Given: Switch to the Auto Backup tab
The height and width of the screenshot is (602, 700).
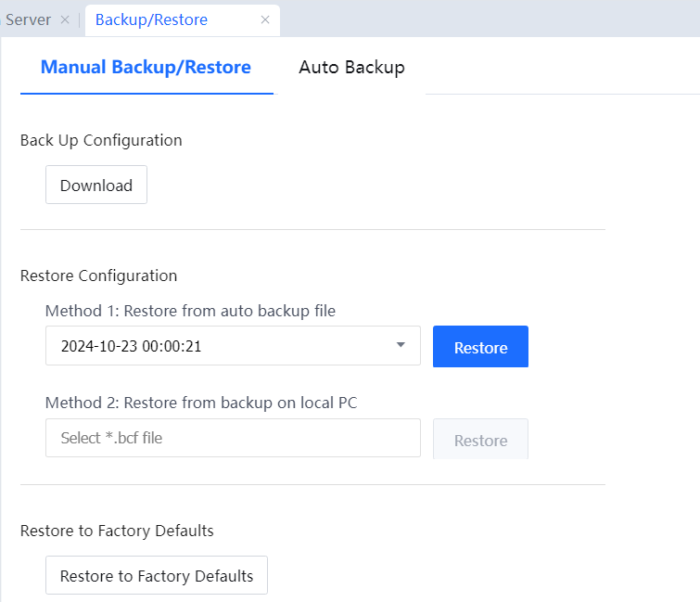Looking at the screenshot, I should coord(351,67).
